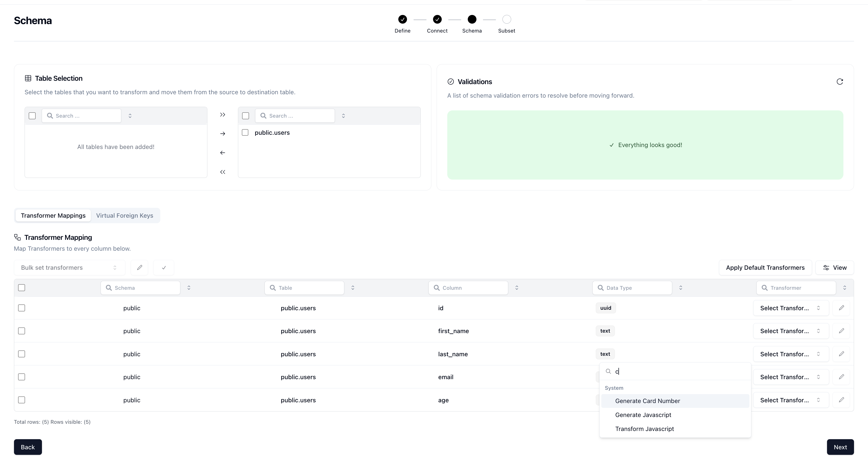Click the bulk apply checkmark icon
868x464 pixels.
pos(164,268)
